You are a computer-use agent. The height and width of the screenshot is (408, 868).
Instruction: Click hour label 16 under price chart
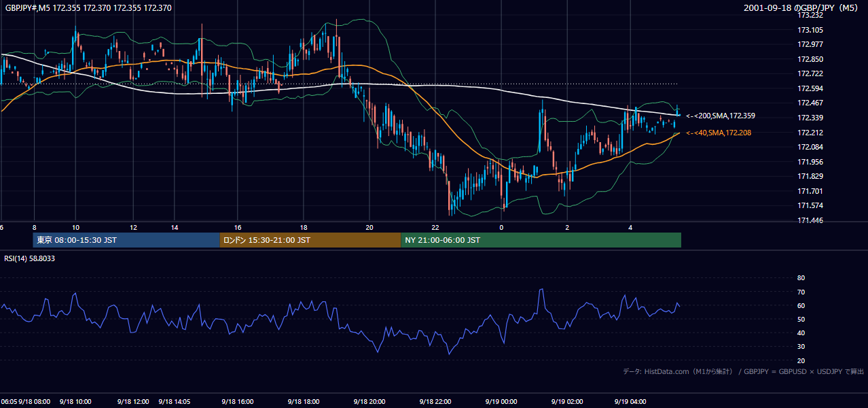(237, 228)
